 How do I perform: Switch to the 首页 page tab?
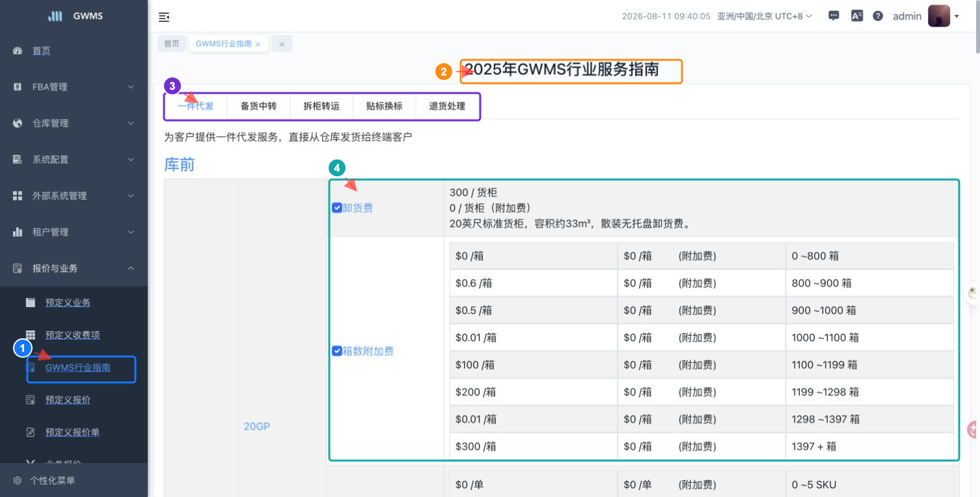click(x=172, y=44)
